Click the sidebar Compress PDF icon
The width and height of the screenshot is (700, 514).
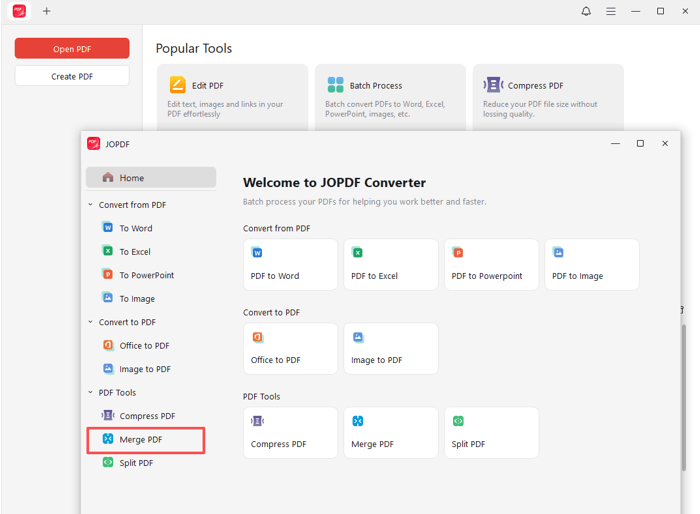coord(108,415)
